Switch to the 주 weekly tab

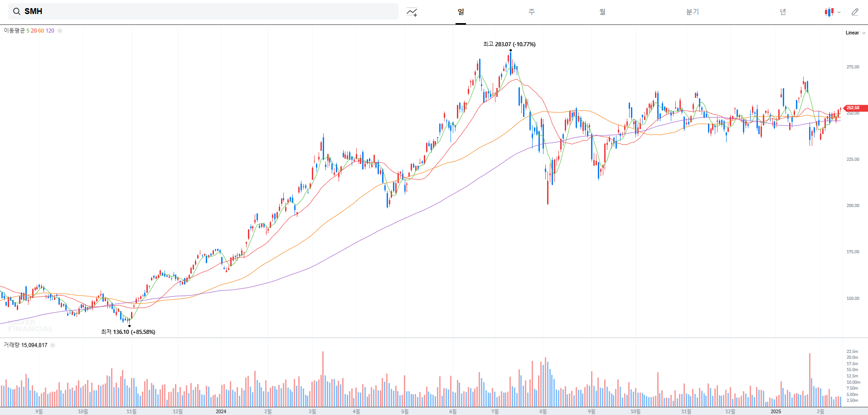click(531, 12)
